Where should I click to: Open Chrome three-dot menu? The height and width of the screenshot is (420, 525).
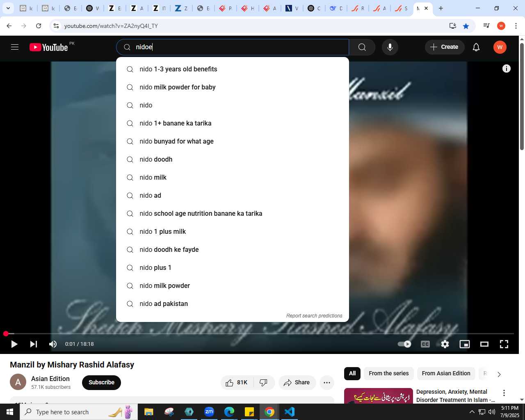pos(516,26)
